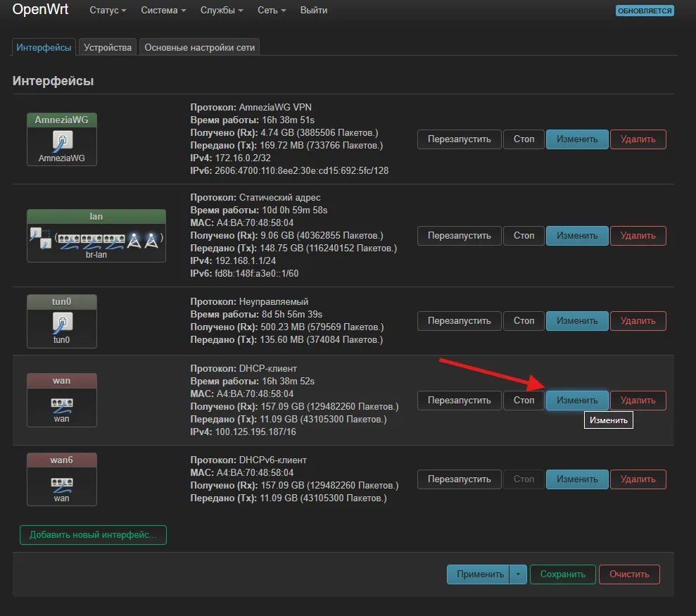Restart the lan interface
Screen dimensions: 696x616
tap(459, 236)
